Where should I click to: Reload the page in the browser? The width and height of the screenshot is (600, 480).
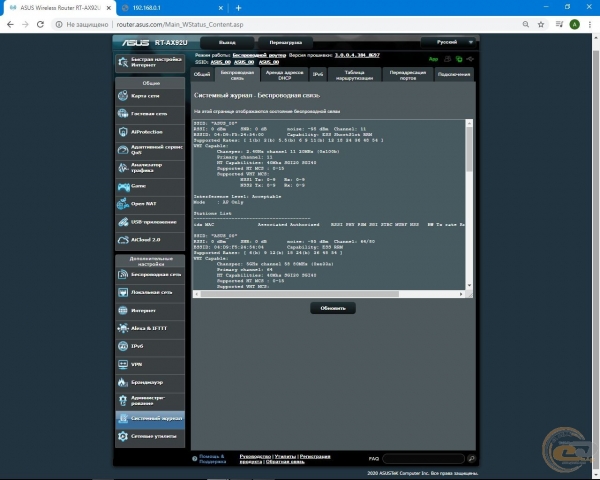tap(40, 24)
